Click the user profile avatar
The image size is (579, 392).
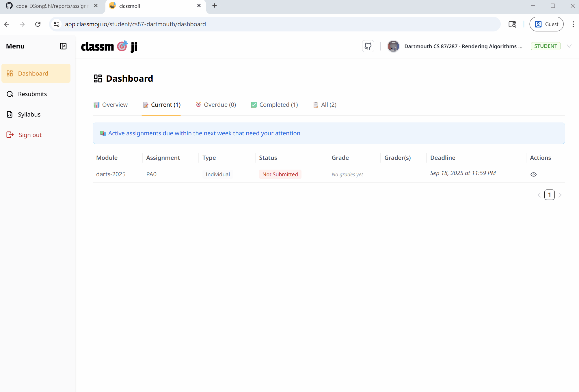click(x=393, y=46)
